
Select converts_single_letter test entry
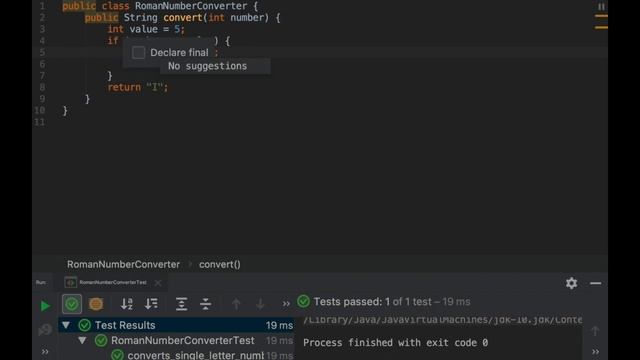pos(196,355)
